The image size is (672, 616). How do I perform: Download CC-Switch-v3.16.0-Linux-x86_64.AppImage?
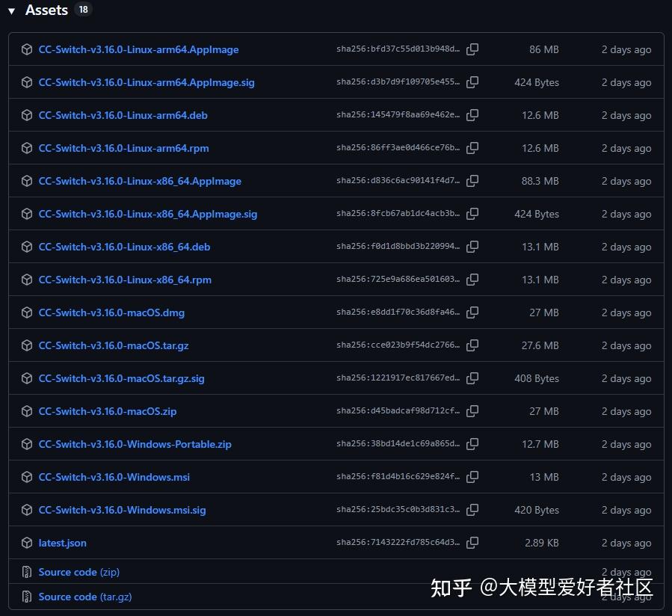coord(140,182)
